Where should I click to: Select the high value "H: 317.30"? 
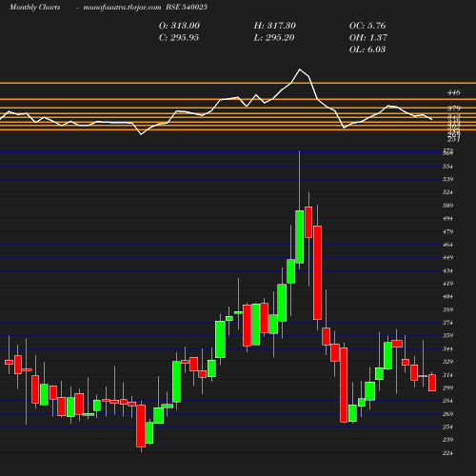(x=275, y=26)
